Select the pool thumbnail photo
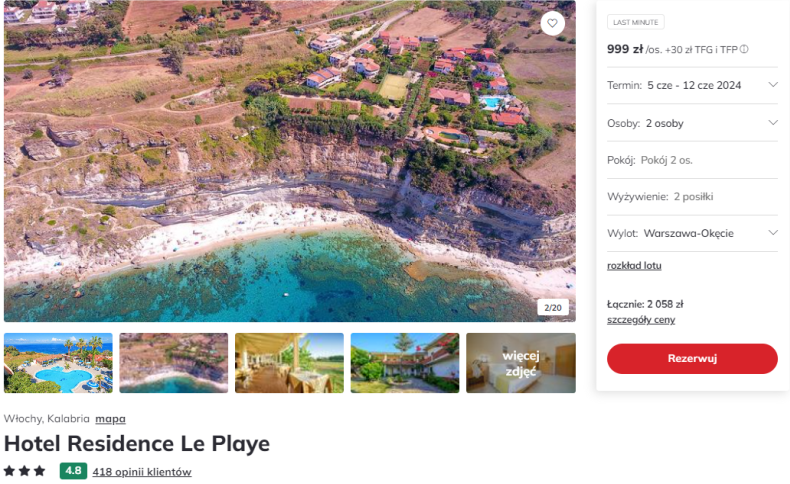790x484 pixels. pos(58,363)
